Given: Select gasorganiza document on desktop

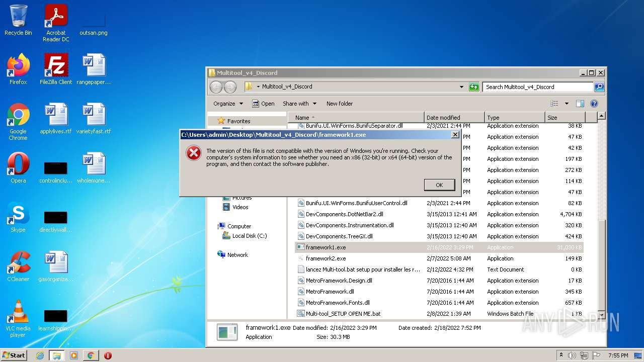Looking at the screenshot, I should (x=56, y=266).
